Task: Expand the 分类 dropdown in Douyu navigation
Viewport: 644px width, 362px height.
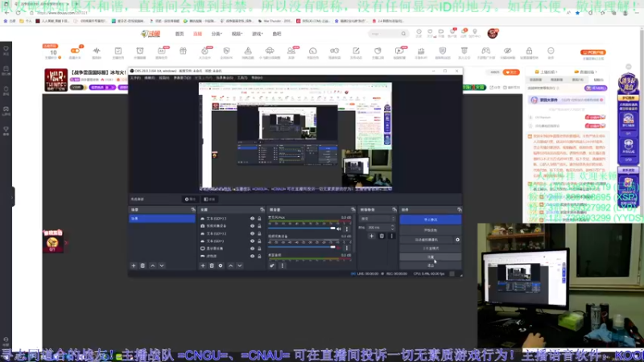Action: (217, 34)
